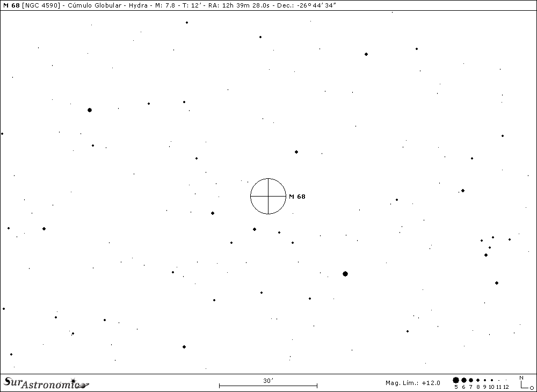The image size is (537, 392).
Task: Click the SurAstronomico logo
Action: tap(46, 382)
